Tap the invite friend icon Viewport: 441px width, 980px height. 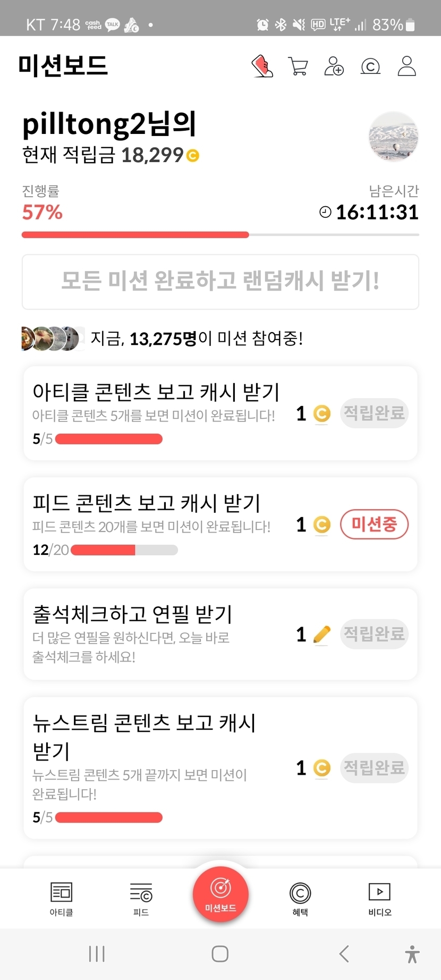[334, 66]
